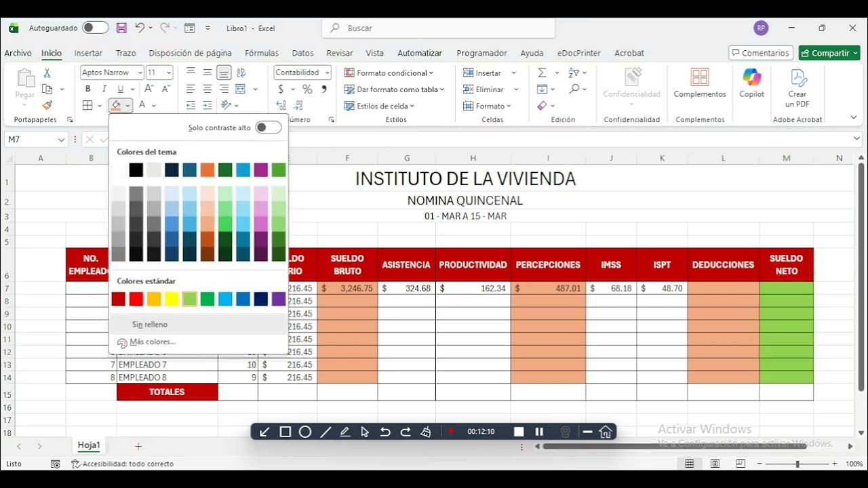
Task: Click the zoom slider handle in status bar
Action: 797,464
